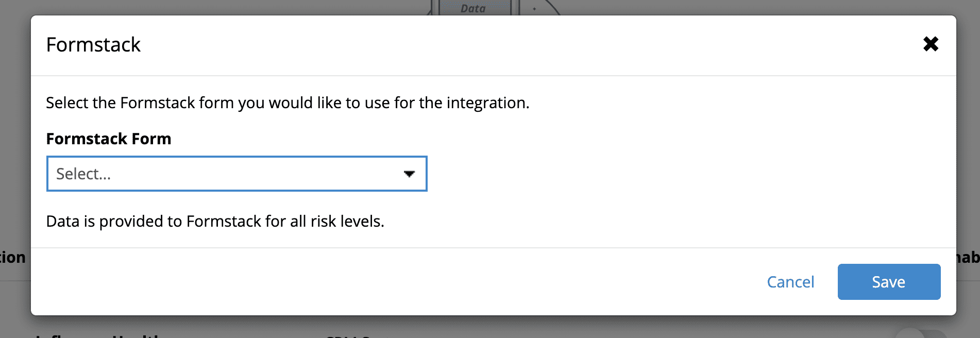The image size is (980, 338).
Task: Open the Formstack Form dropdown
Action: [x=237, y=174]
